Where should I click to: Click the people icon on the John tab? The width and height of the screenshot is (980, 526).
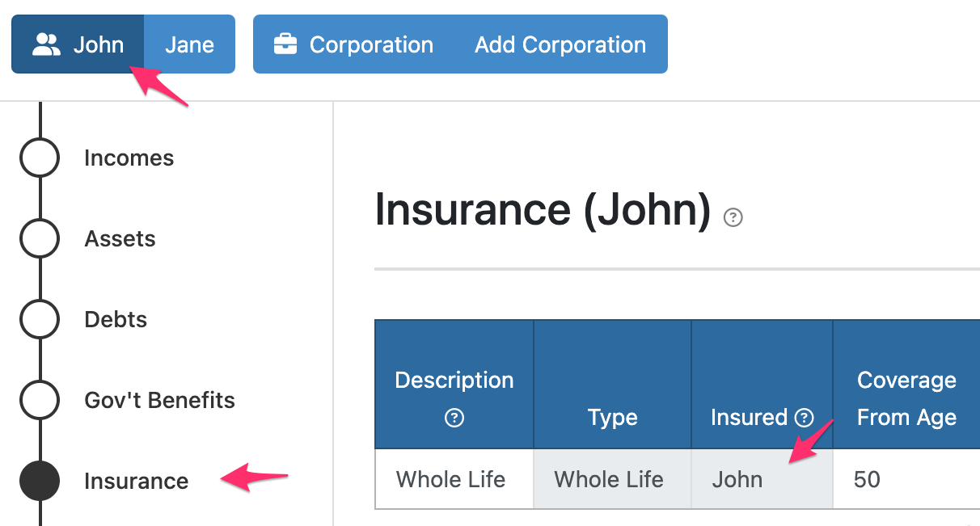(46, 44)
